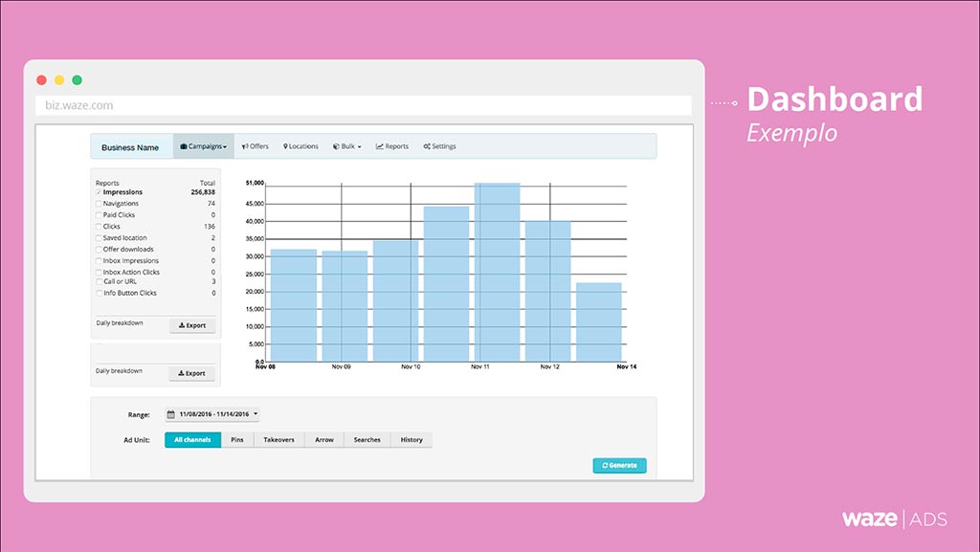Enable the Offer downloads checkbox
The width and height of the screenshot is (980, 552).
coord(99,249)
